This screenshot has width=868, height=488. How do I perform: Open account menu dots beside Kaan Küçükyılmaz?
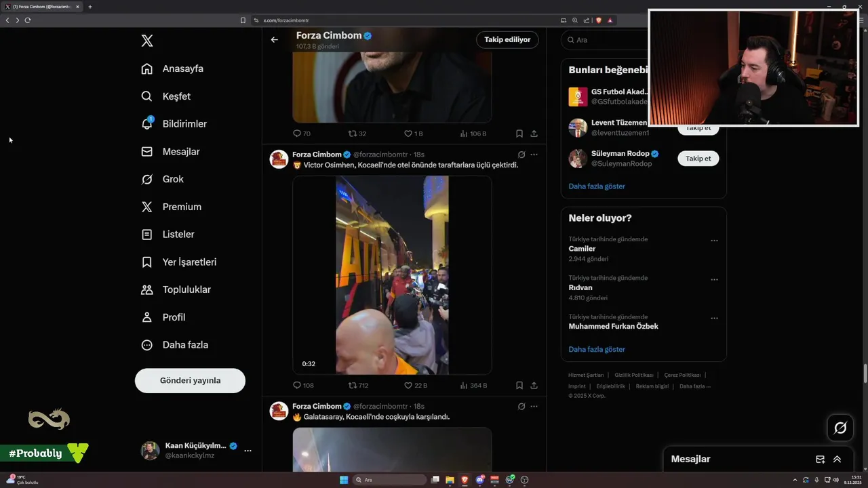[x=248, y=451]
